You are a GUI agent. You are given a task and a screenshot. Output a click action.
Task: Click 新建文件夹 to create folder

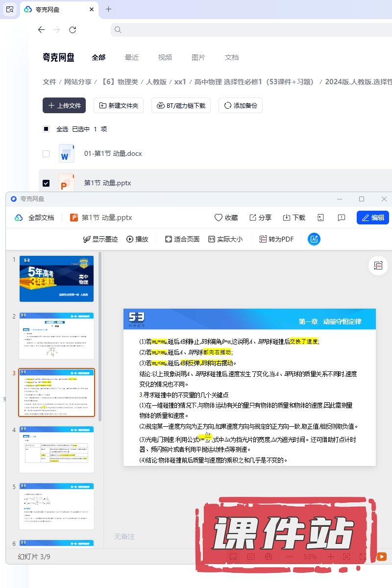(x=119, y=105)
